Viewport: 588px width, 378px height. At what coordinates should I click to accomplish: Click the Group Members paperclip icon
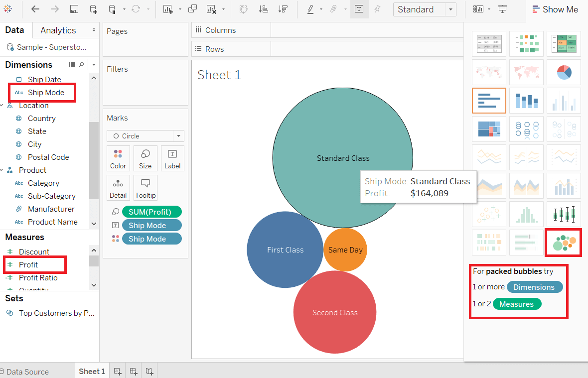point(333,9)
